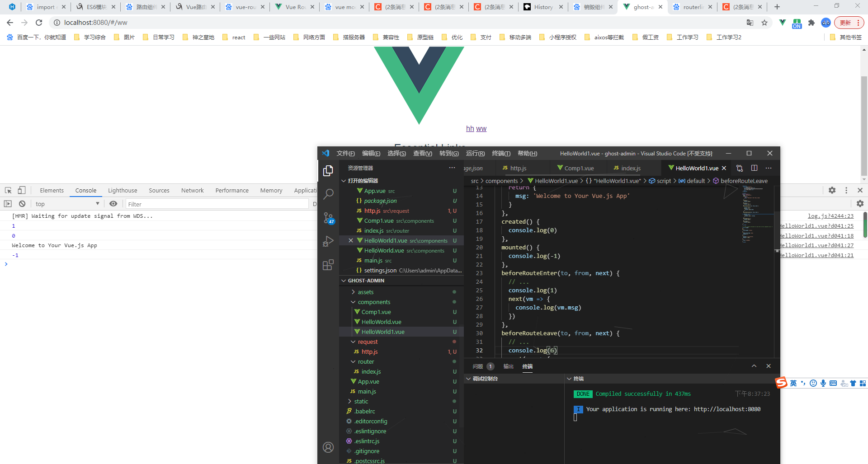The height and width of the screenshot is (464, 868).
Task: Click the 'ww' router link on page
Action: [x=481, y=129]
